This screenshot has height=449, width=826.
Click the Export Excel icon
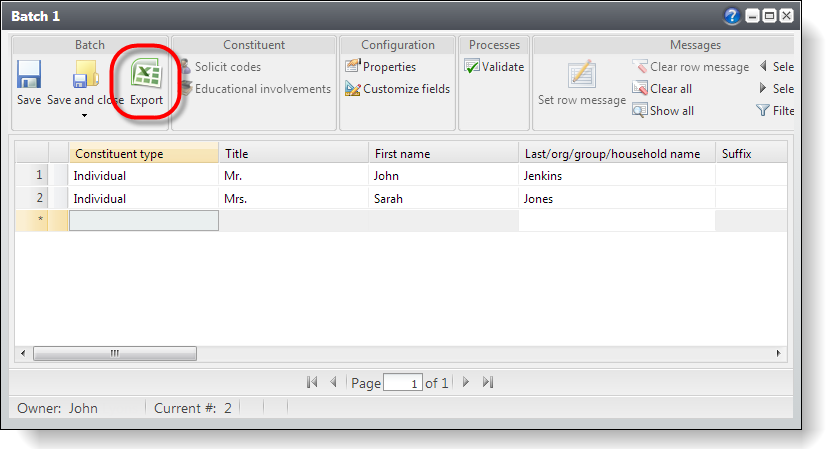(x=146, y=76)
